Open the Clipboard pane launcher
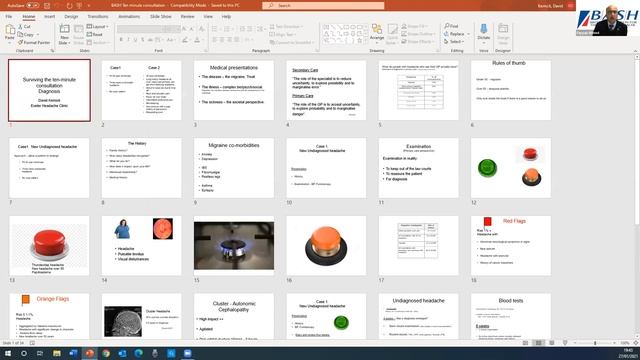Screen dimensions: 640x360 (52, 51)
